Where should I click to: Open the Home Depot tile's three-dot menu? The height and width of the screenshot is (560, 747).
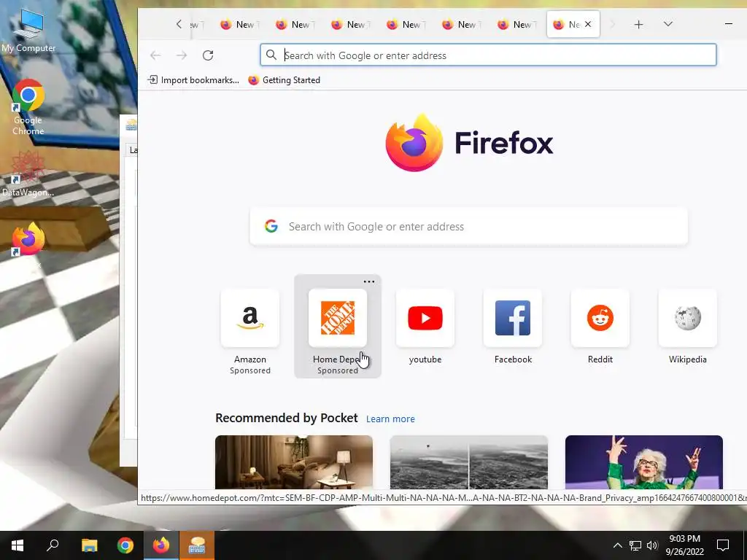click(x=368, y=281)
